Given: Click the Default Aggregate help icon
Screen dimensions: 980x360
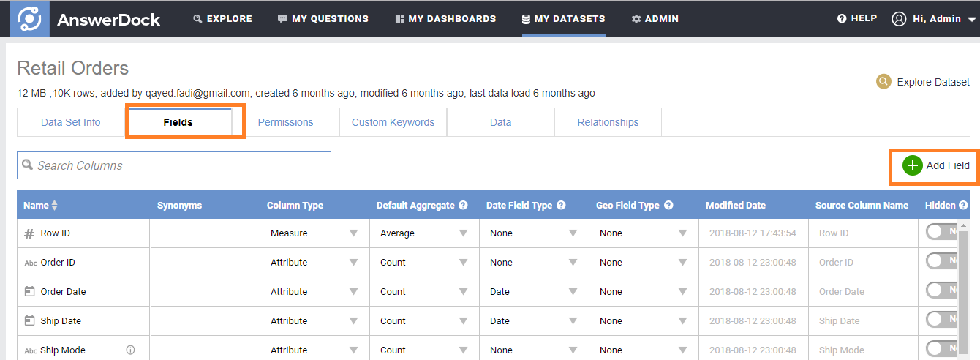Looking at the screenshot, I should click(463, 206).
